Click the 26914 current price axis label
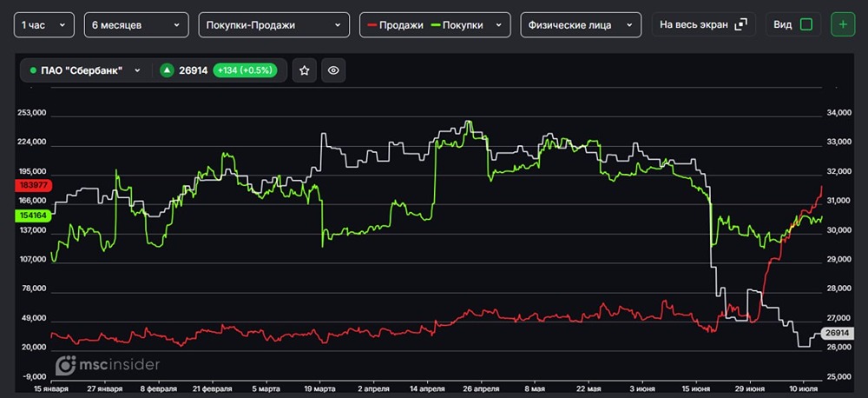The width and height of the screenshot is (868, 398). pyautogui.click(x=836, y=333)
